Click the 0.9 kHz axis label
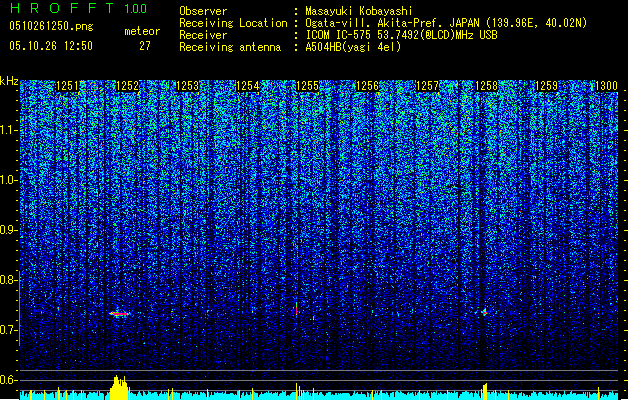Viewport: 629px width, 400px height. 9,230
